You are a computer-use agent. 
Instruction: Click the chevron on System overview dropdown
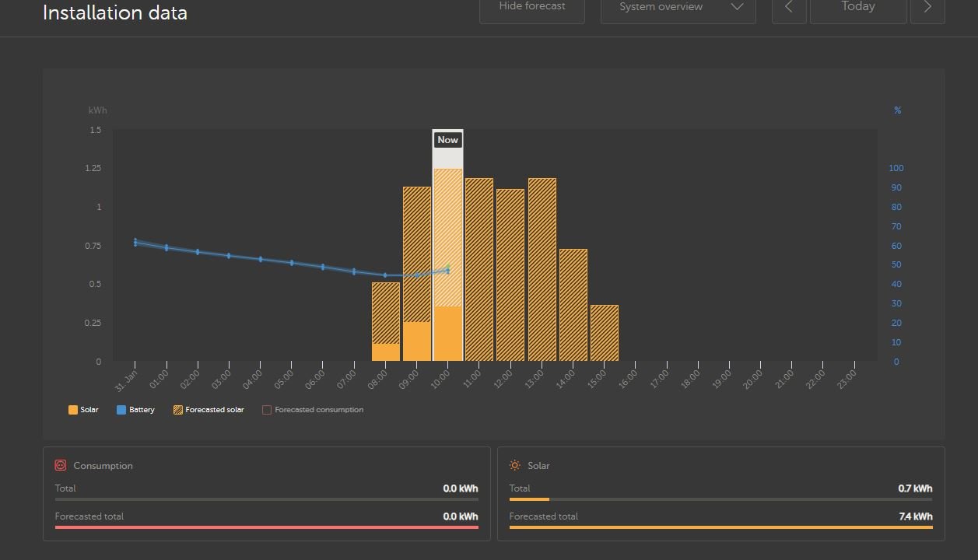click(737, 7)
